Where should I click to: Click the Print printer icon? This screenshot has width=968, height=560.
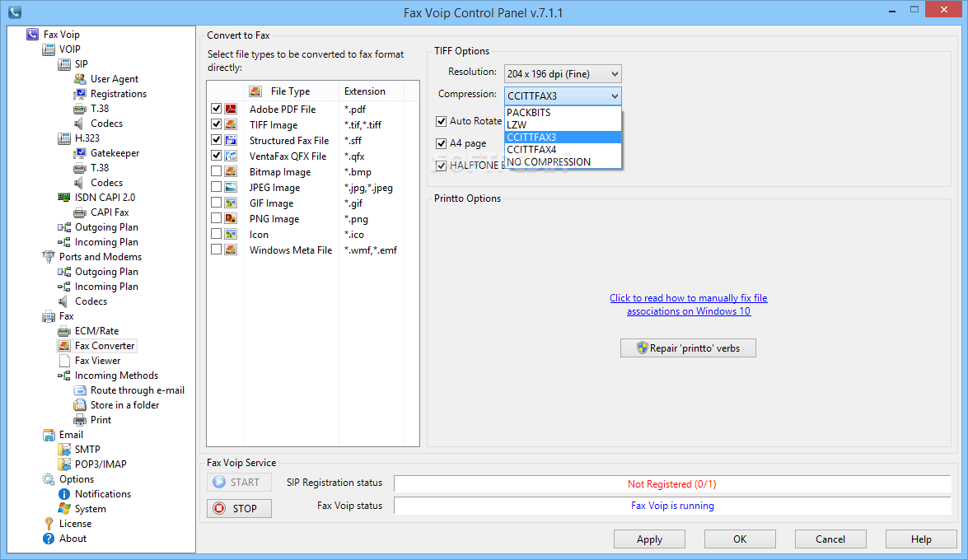coord(80,420)
